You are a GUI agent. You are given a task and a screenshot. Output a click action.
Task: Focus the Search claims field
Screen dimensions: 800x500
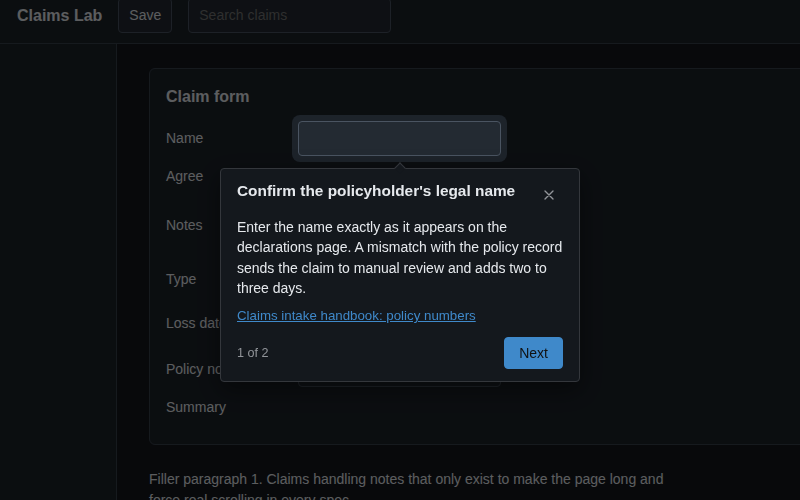[x=289, y=15]
